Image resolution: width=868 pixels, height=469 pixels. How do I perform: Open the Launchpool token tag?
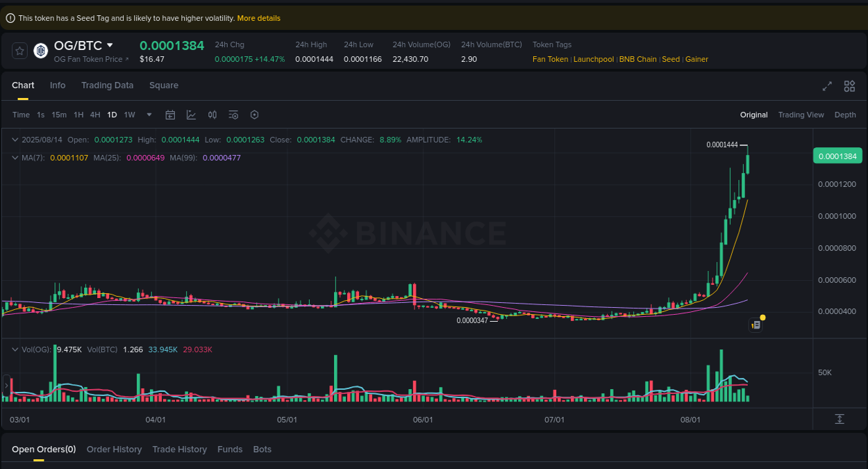tap(593, 59)
